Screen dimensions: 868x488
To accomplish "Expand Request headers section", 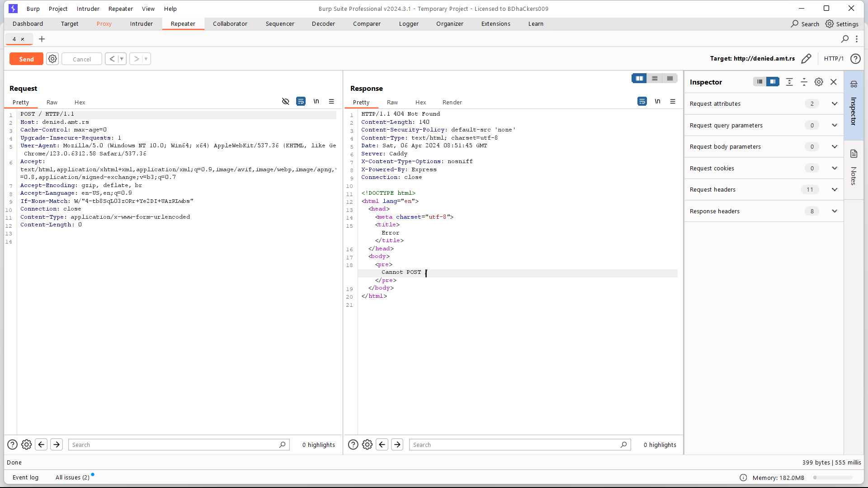I will click(834, 189).
